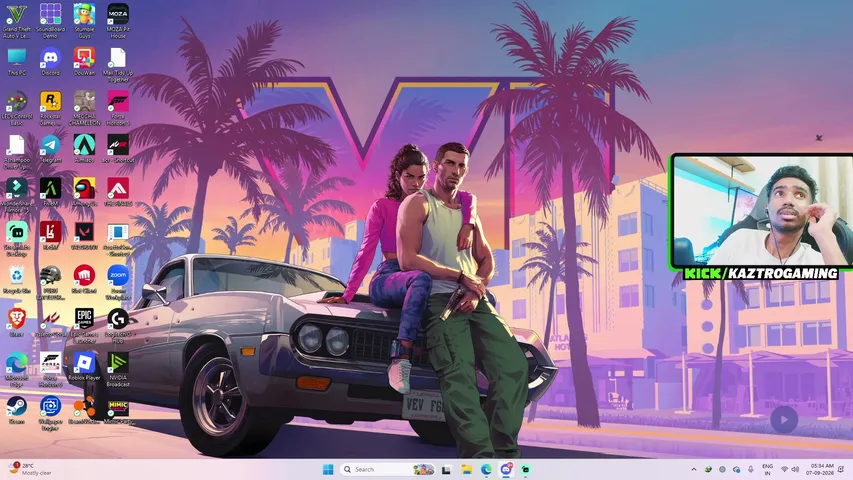This screenshot has width=853, height=480.
Task: Open the notification bell in the taskbar
Action: click(841, 469)
